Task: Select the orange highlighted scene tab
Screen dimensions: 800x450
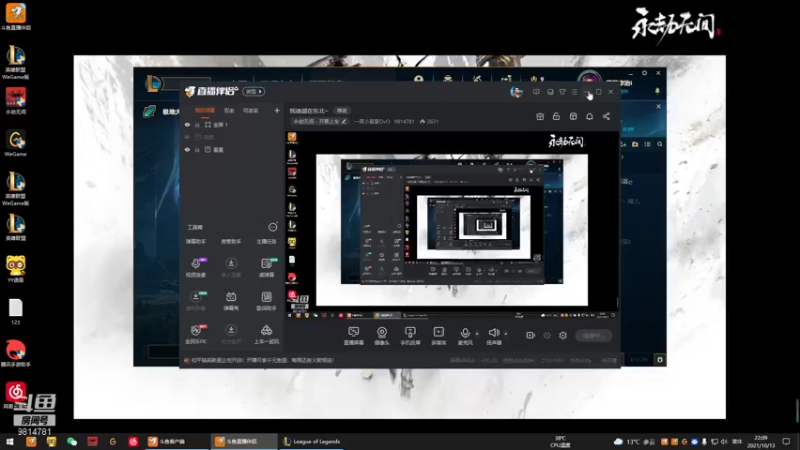Action: 205,110
